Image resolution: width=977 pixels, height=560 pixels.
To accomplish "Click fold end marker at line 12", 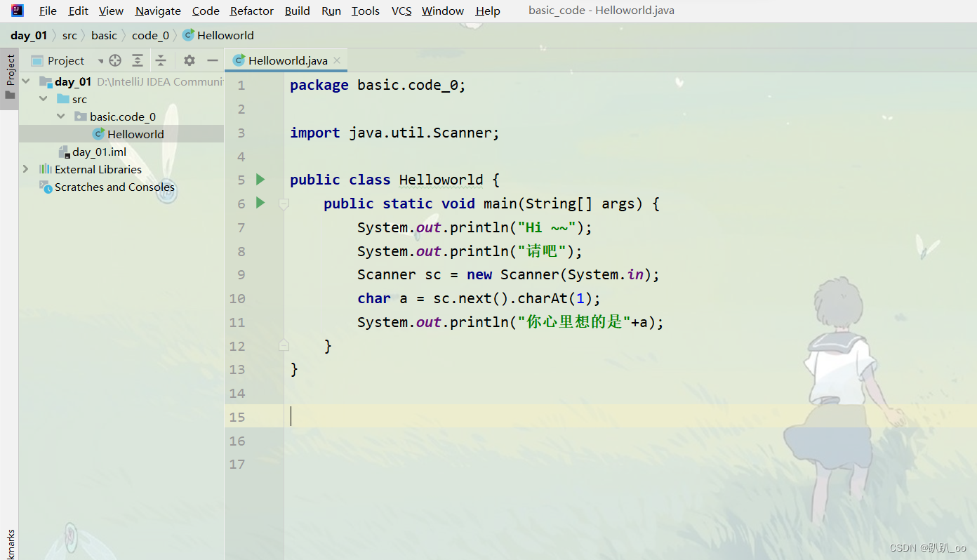I will coord(284,345).
